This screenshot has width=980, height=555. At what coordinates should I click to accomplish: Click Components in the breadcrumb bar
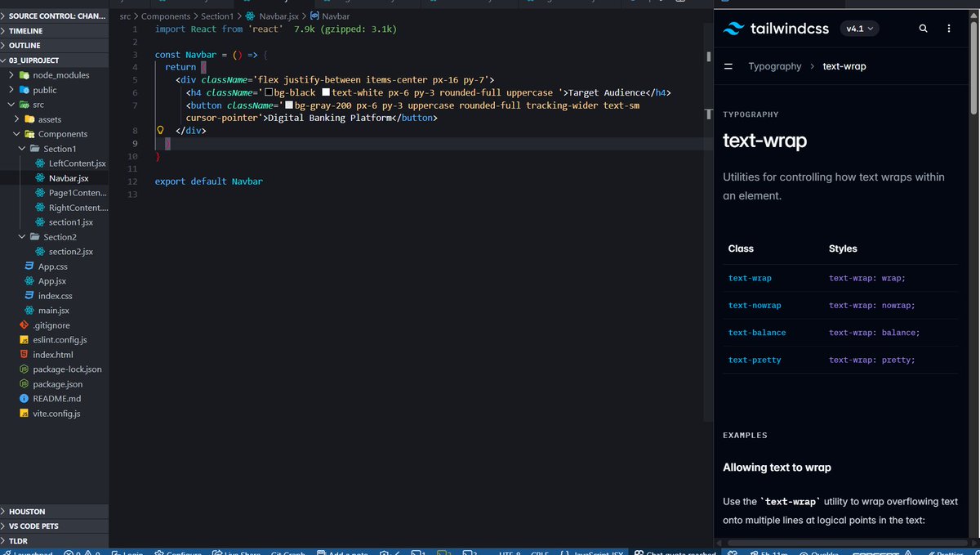pyautogui.click(x=166, y=16)
